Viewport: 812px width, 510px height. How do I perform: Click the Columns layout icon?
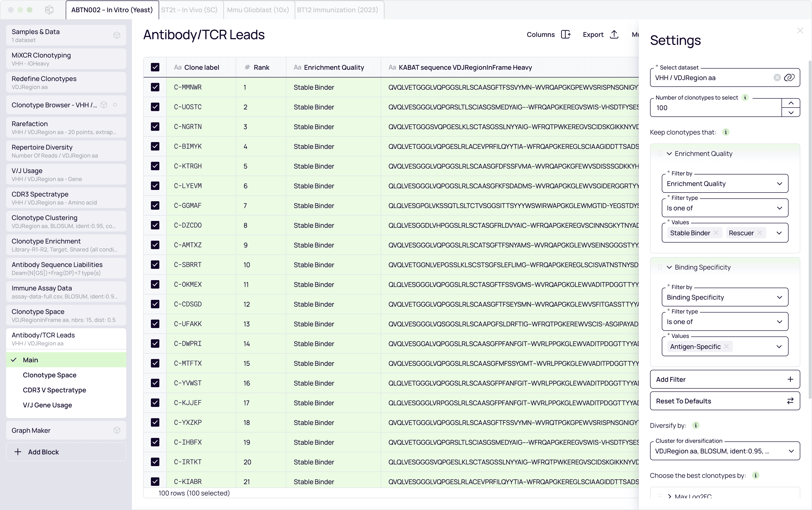[x=566, y=35]
